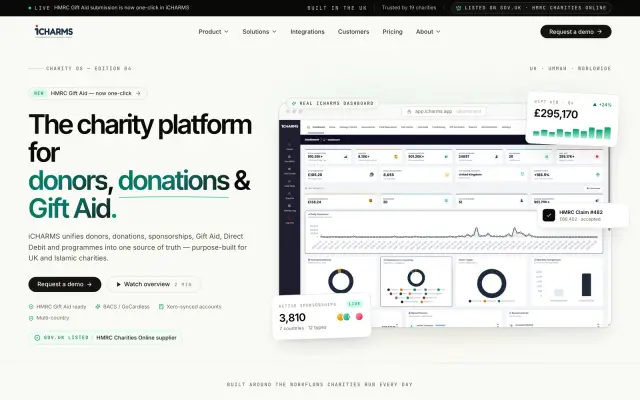
Task: Click the dark bar in monthly comparison chart
Action: tap(586, 284)
